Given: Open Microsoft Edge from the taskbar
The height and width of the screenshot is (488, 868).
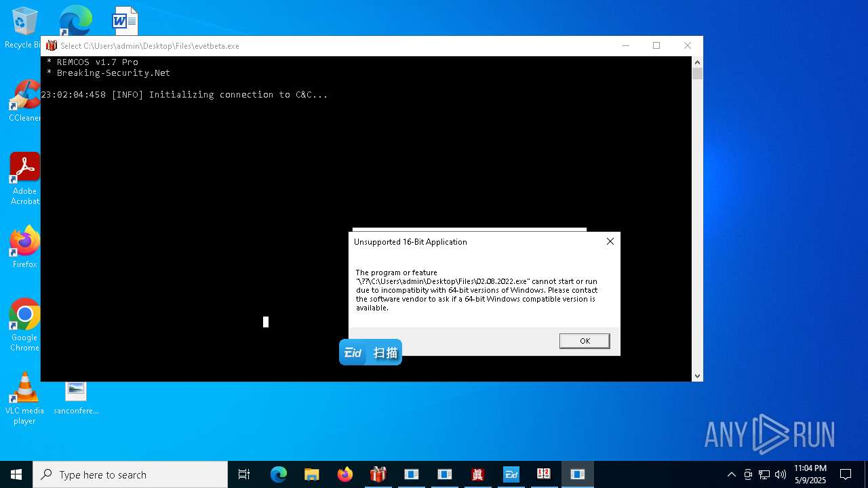Looking at the screenshot, I should pos(279,474).
